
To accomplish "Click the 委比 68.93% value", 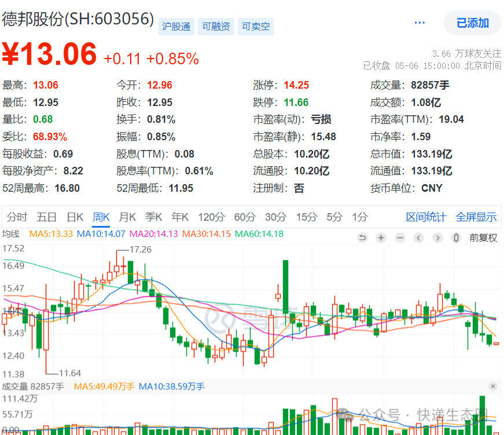I will point(50,137).
